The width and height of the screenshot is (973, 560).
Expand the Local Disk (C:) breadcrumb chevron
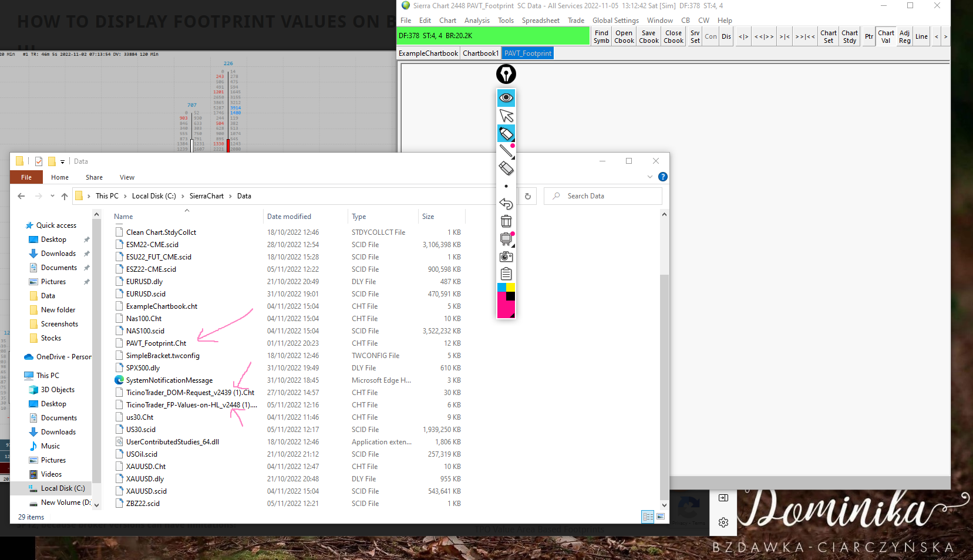(182, 196)
